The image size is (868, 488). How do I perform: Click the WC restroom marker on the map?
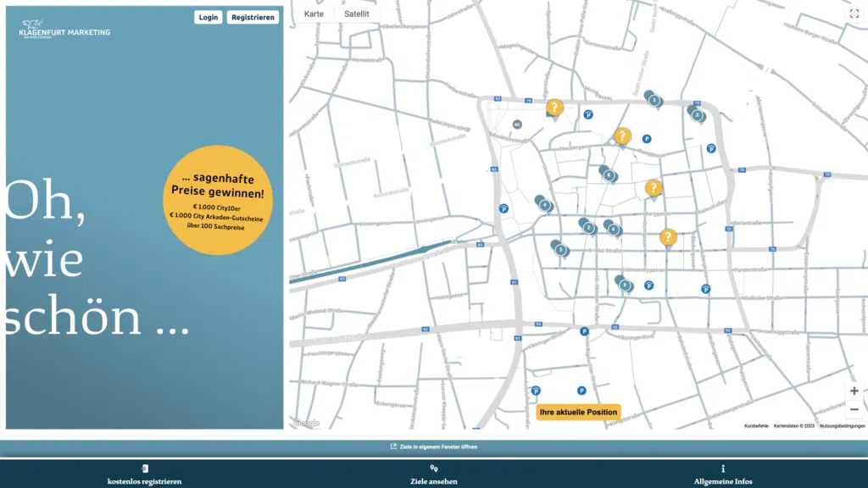click(x=517, y=125)
